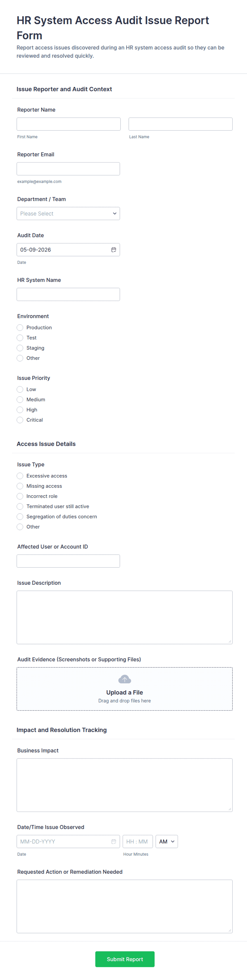
Task: Click the Audit Date field showing 05-09-2026
Action: (x=68, y=250)
